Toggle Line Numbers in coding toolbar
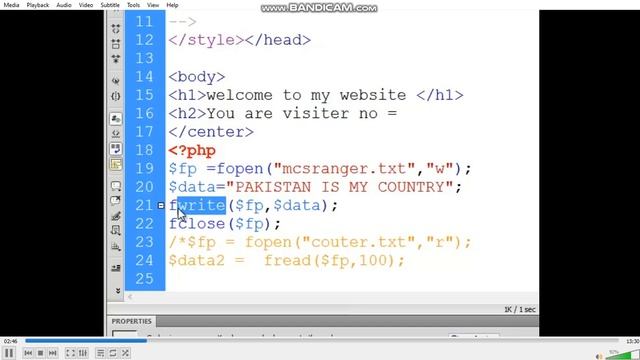The height and width of the screenshot is (360, 640). 116,119
